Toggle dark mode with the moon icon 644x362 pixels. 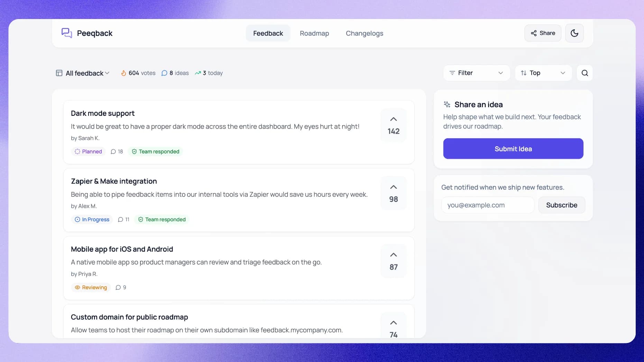(574, 33)
